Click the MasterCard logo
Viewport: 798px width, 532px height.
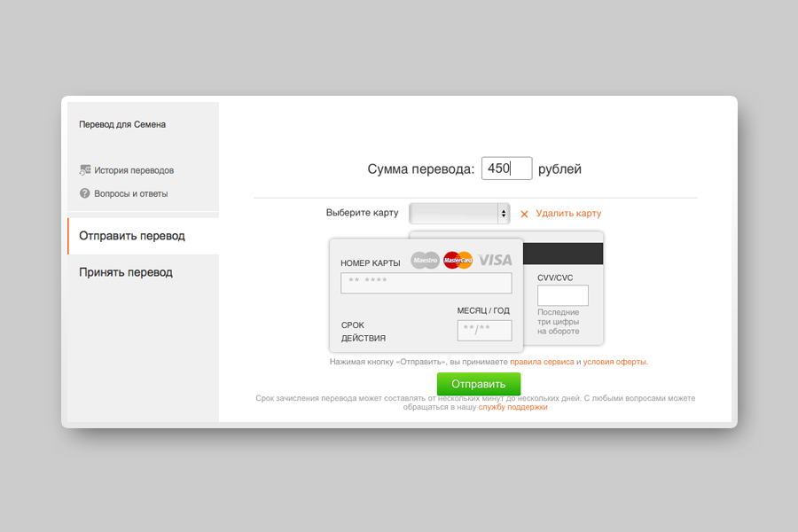pos(458,260)
